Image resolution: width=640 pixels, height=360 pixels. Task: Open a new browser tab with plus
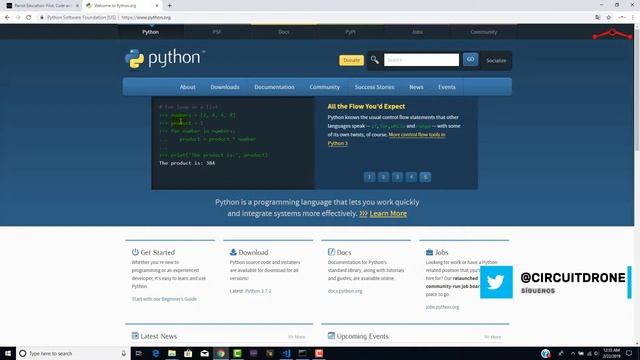169,6
